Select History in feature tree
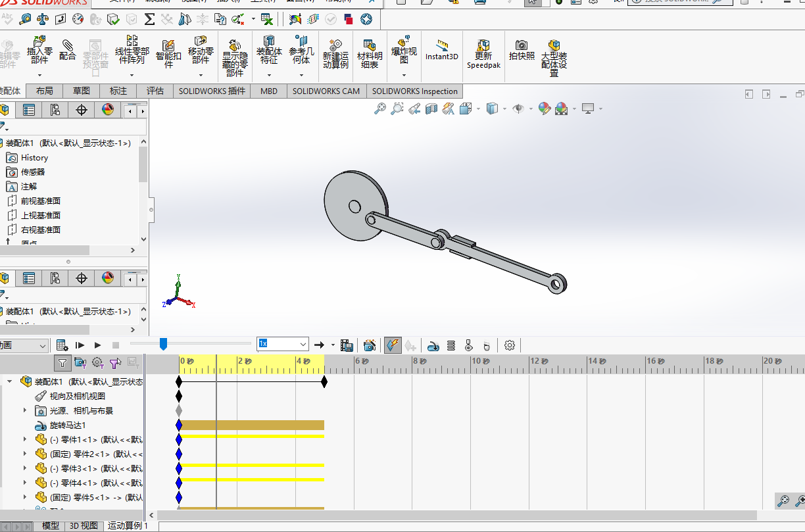 [x=34, y=158]
